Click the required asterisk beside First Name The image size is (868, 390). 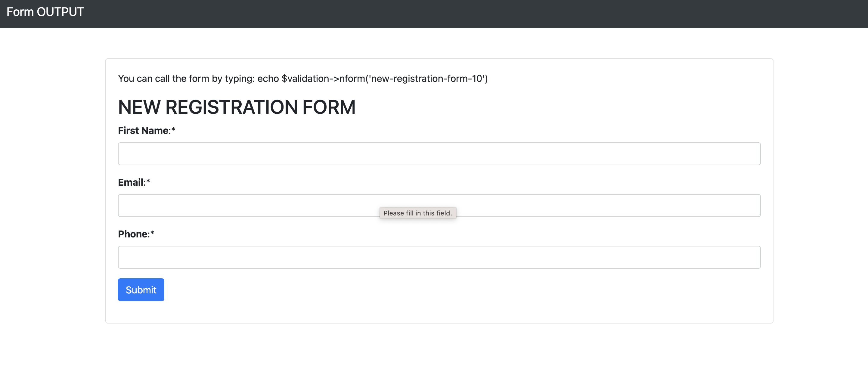click(173, 130)
